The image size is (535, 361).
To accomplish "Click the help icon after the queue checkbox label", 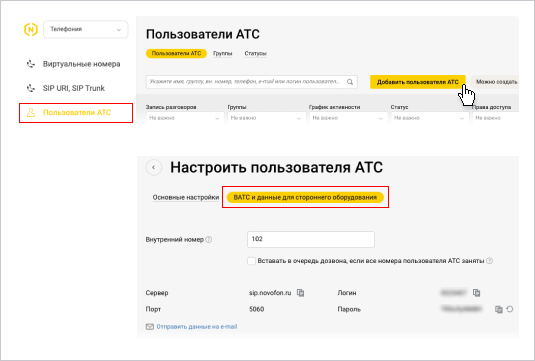I will coord(489,261).
